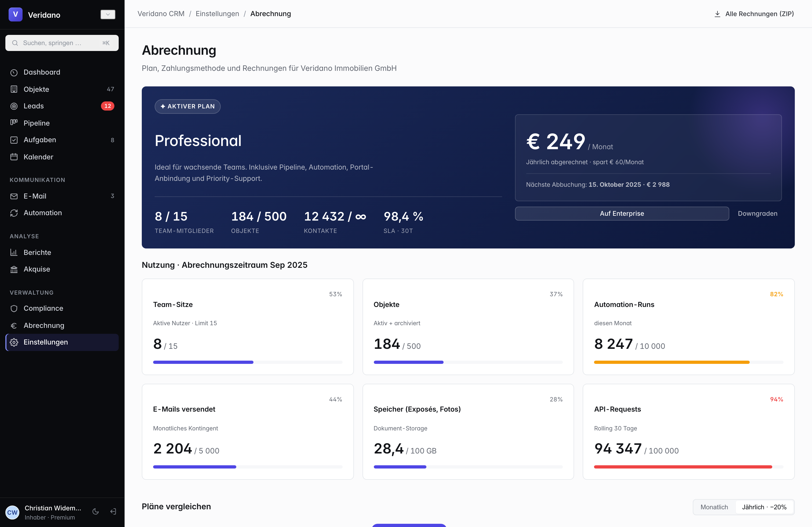
Task: Open Automation via its sync icon
Action: click(14, 213)
